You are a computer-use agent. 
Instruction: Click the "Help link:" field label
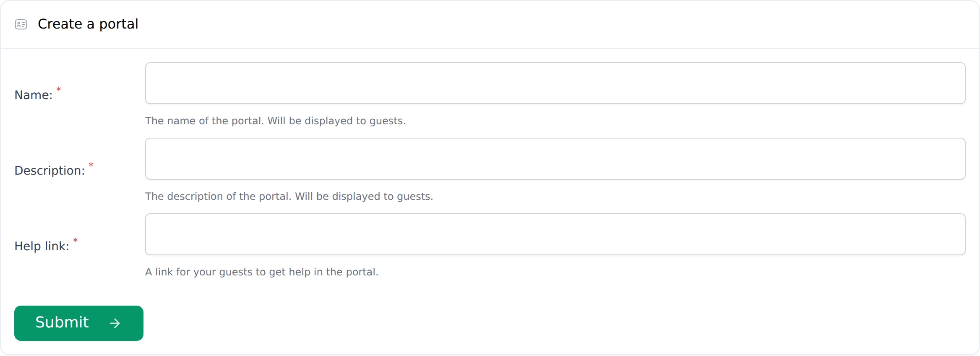(x=42, y=246)
